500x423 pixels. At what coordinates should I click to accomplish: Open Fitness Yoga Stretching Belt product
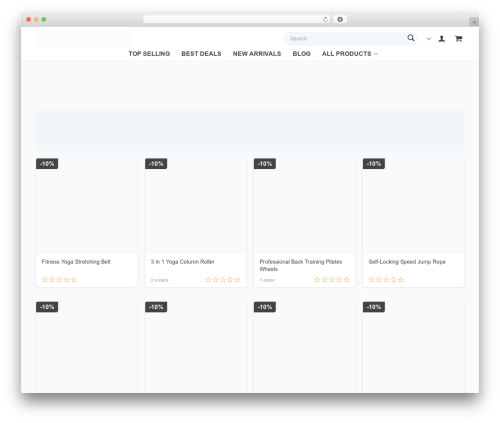[x=76, y=262]
